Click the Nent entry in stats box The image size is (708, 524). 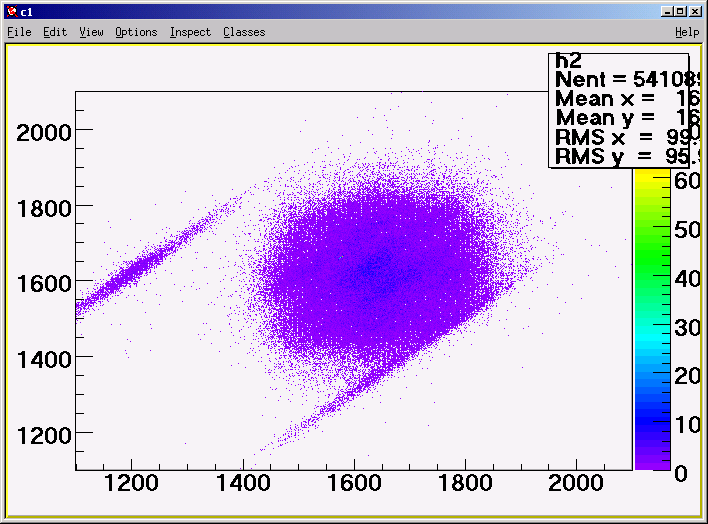tap(628, 80)
